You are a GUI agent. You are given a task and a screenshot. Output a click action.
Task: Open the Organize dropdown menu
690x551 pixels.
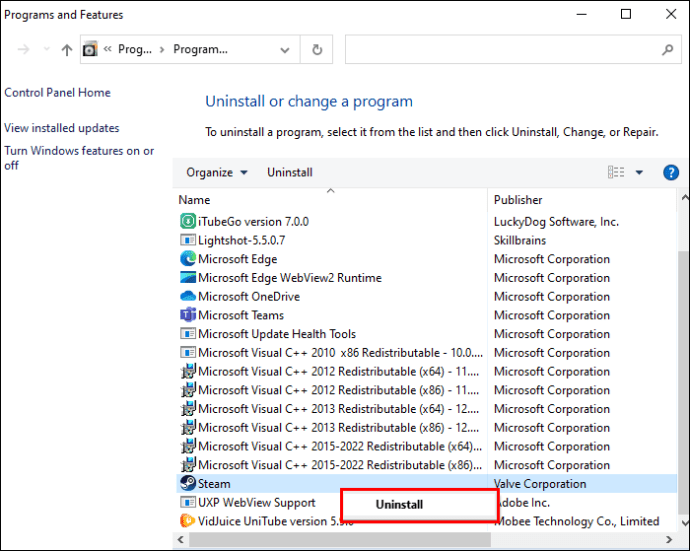(216, 172)
